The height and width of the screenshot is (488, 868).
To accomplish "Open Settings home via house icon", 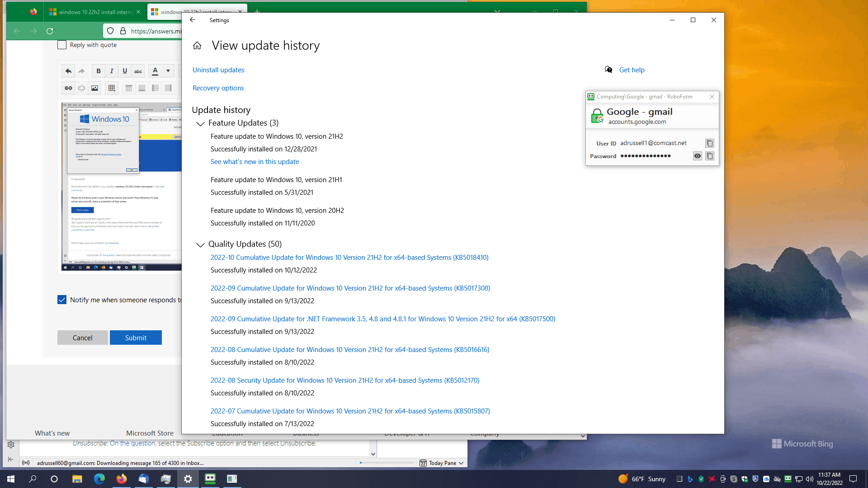I will (x=197, y=46).
